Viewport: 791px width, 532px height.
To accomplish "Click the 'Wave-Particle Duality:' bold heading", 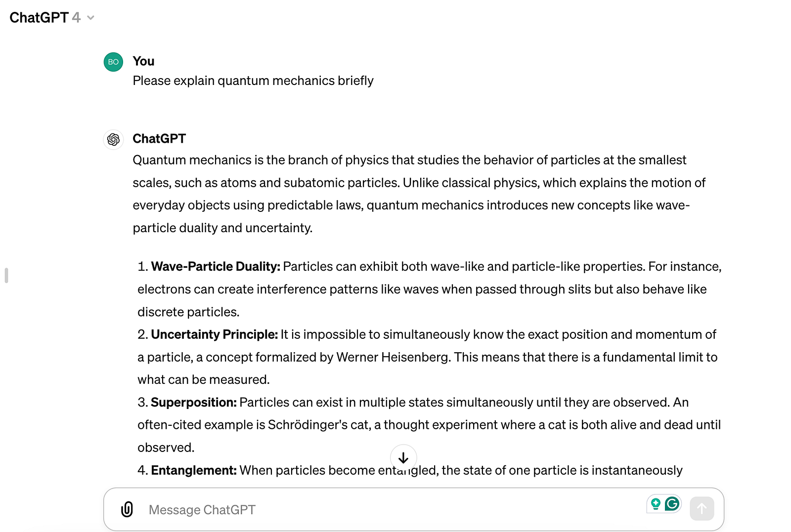I will click(216, 266).
